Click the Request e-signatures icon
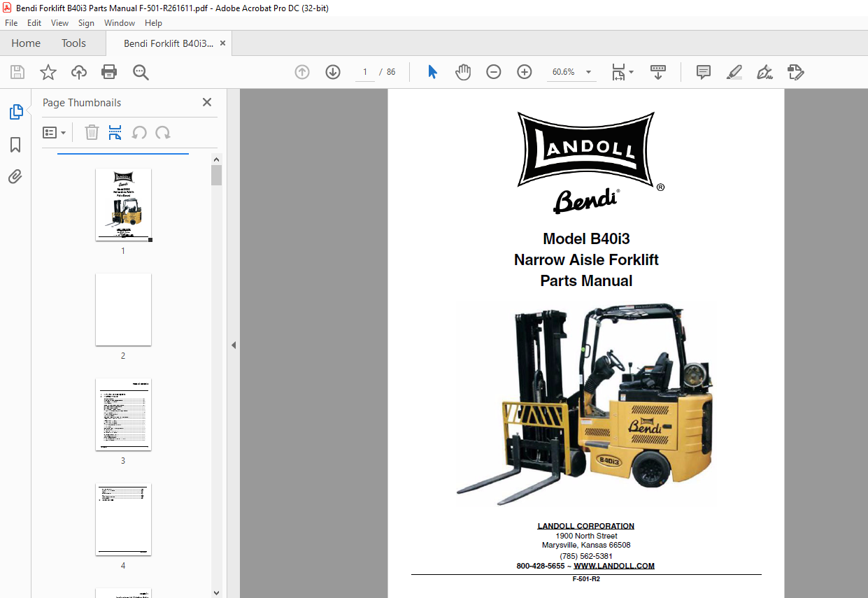Screen dimensions: 868x598 (796, 72)
